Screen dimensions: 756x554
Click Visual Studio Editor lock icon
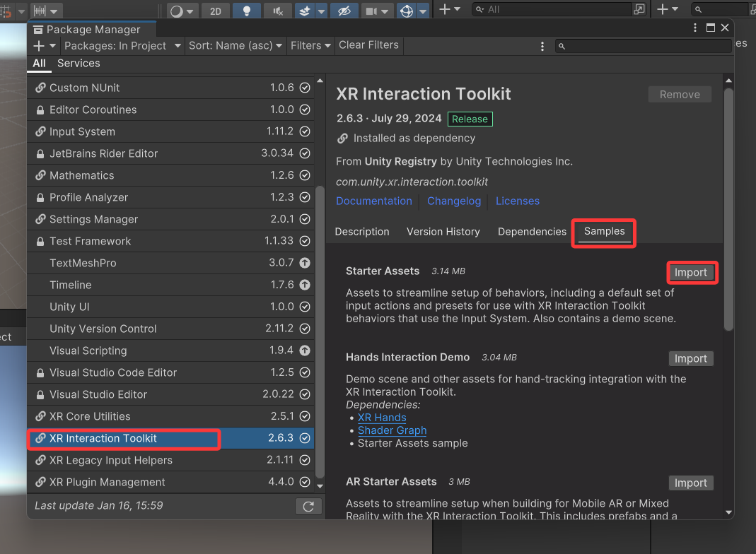point(40,394)
